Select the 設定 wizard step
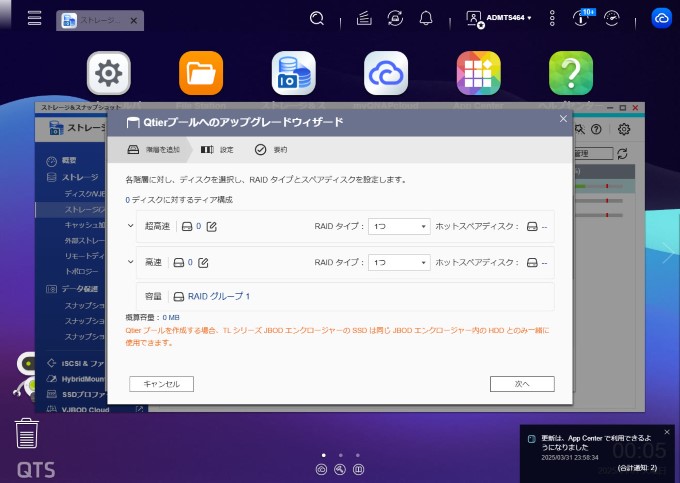 (x=217, y=150)
